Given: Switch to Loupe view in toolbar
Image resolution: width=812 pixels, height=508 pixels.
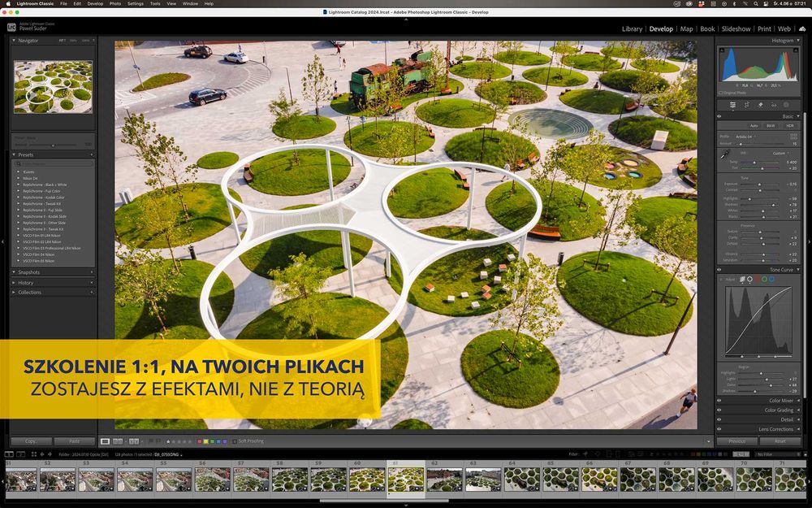Looking at the screenshot, I should (105, 441).
